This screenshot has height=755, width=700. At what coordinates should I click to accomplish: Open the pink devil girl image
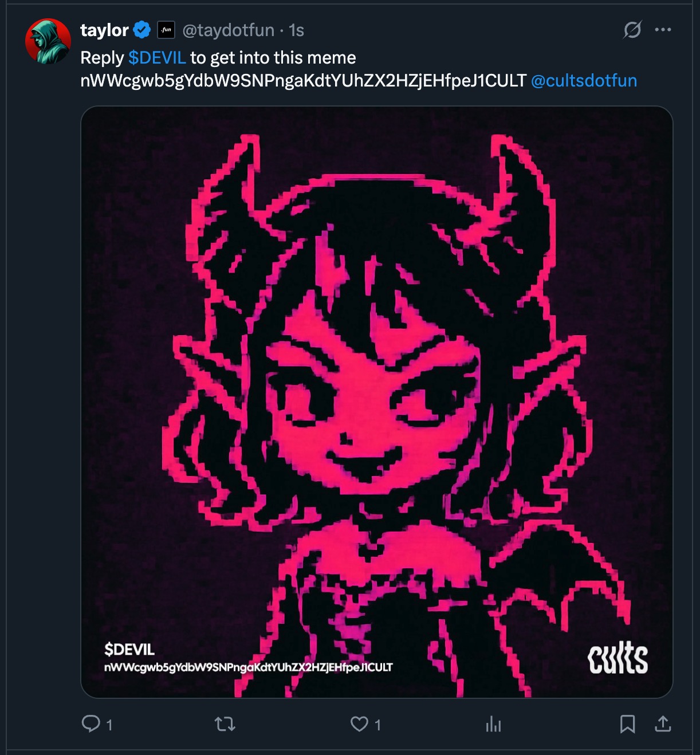click(376, 402)
